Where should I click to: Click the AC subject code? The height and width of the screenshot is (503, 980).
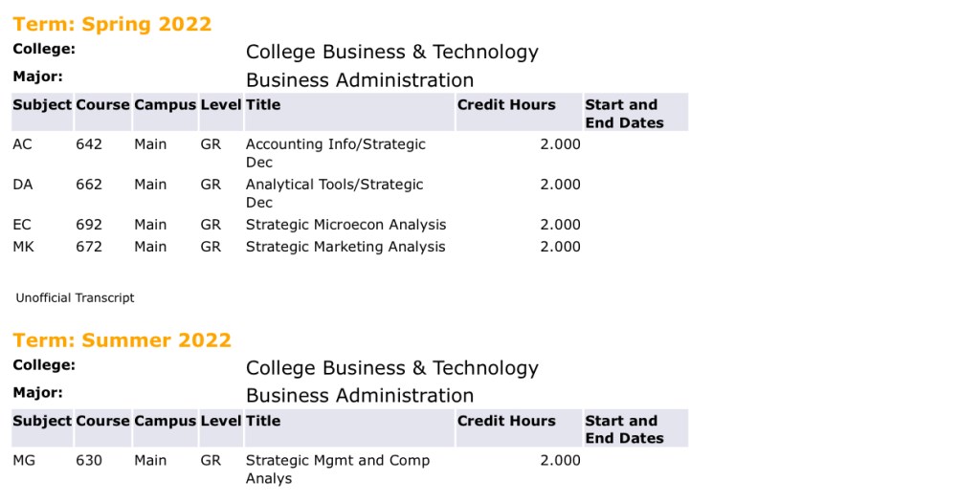(22, 144)
